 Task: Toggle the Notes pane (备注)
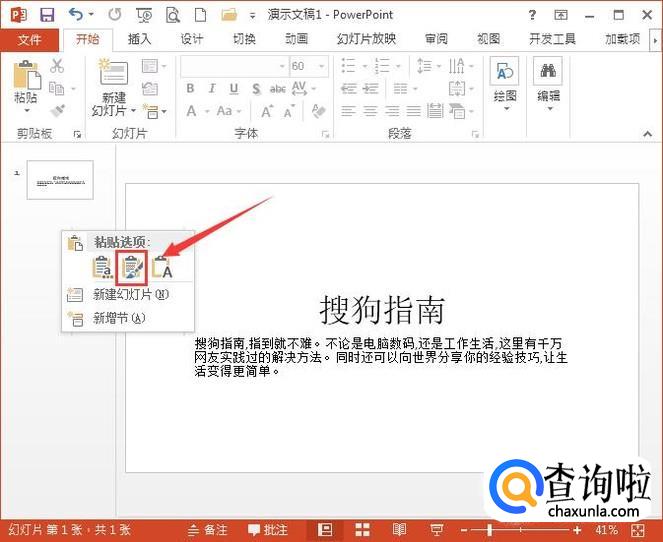click(207, 529)
